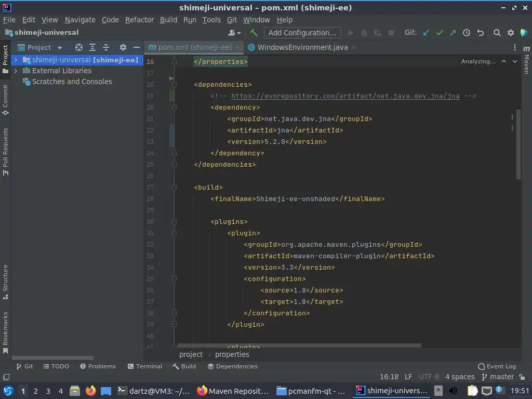Open the Structure tool window
This screenshot has width=532, height=399.
[x=5, y=282]
